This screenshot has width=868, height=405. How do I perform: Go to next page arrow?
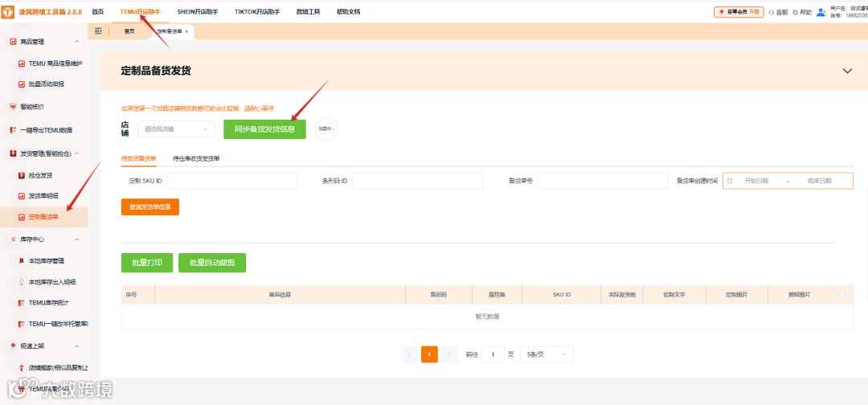449,354
